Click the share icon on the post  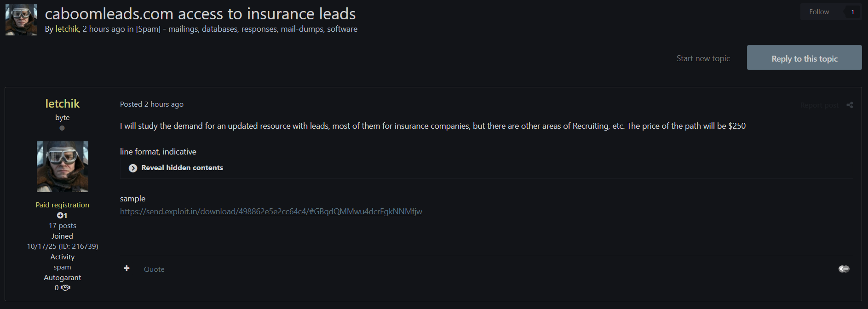850,105
